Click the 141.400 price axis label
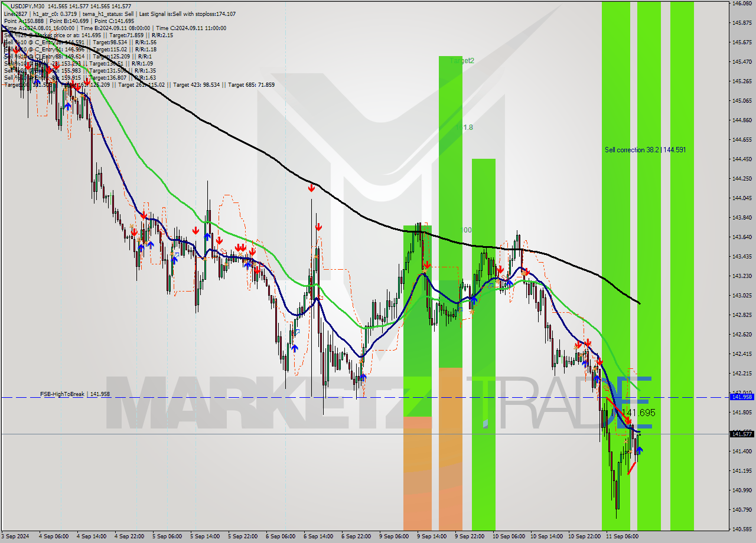This screenshot has width=756, height=543. 742,451
